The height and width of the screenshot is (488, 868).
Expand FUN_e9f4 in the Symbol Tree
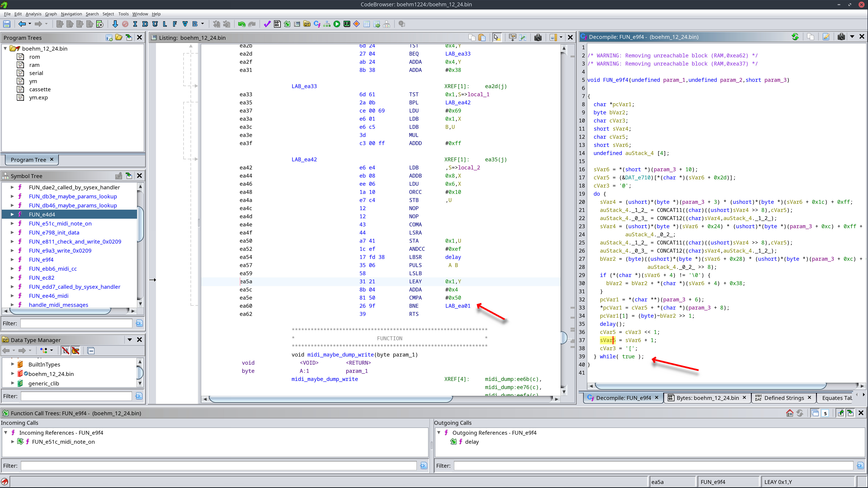(x=12, y=259)
